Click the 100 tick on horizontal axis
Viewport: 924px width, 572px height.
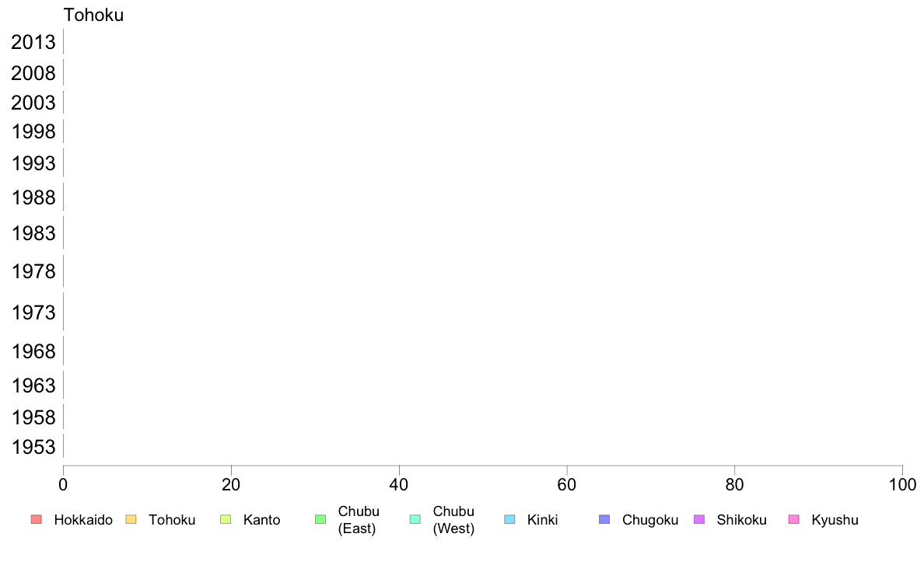902,484
